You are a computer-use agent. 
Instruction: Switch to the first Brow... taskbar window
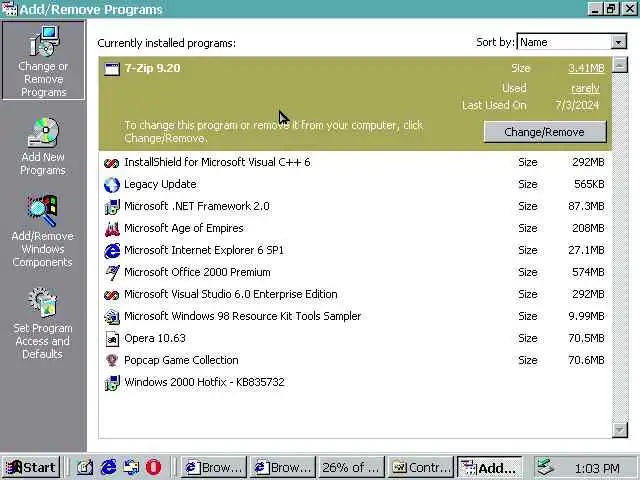pos(212,467)
